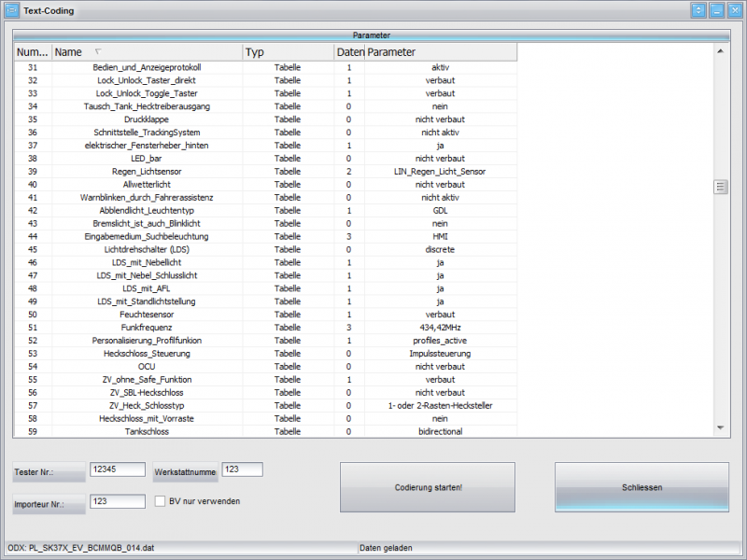Select the Regen_Lichtsensor row
The image size is (747, 560).
click(x=266, y=172)
